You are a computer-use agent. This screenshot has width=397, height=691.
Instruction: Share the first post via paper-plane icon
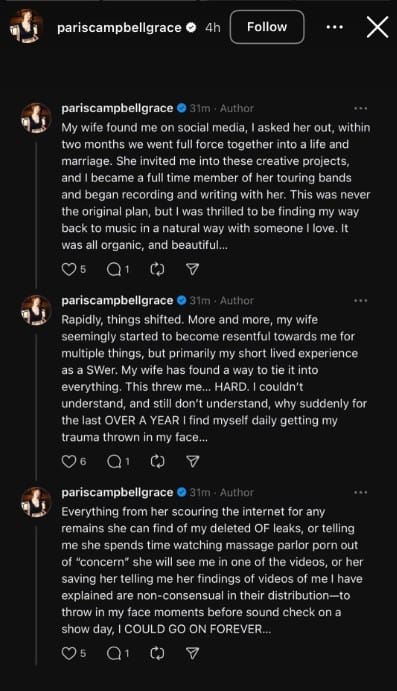pyautogui.click(x=193, y=269)
